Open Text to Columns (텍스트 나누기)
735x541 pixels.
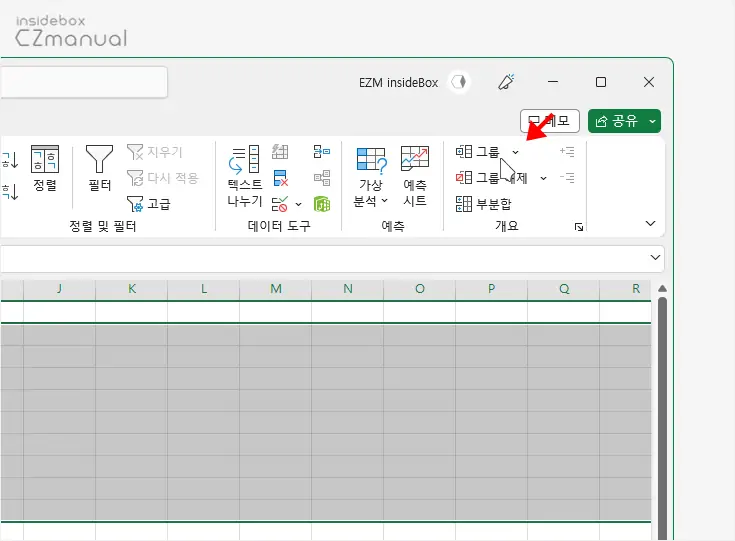pyautogui.click(x=245, y=176)
